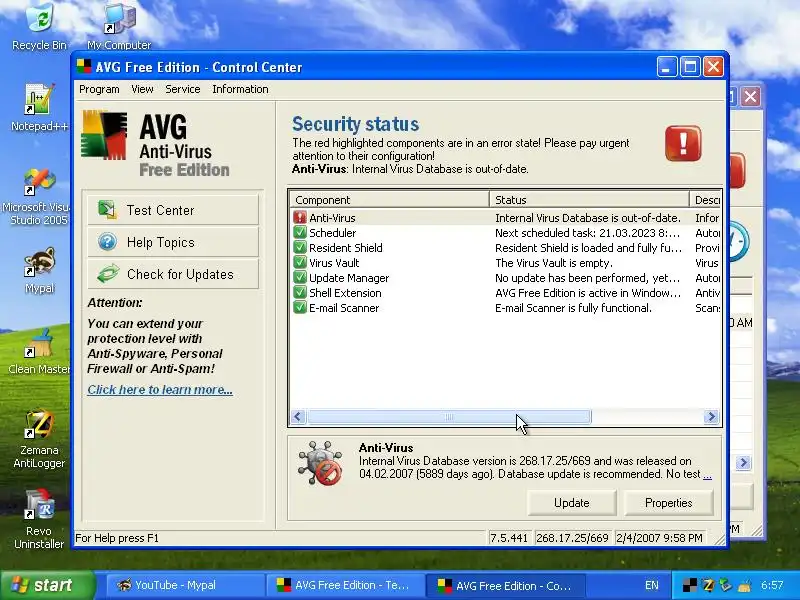This screenshot has width=800, height=600.
Task: Click the green check icon beside Shell Extension
Action: pos(299,293)
